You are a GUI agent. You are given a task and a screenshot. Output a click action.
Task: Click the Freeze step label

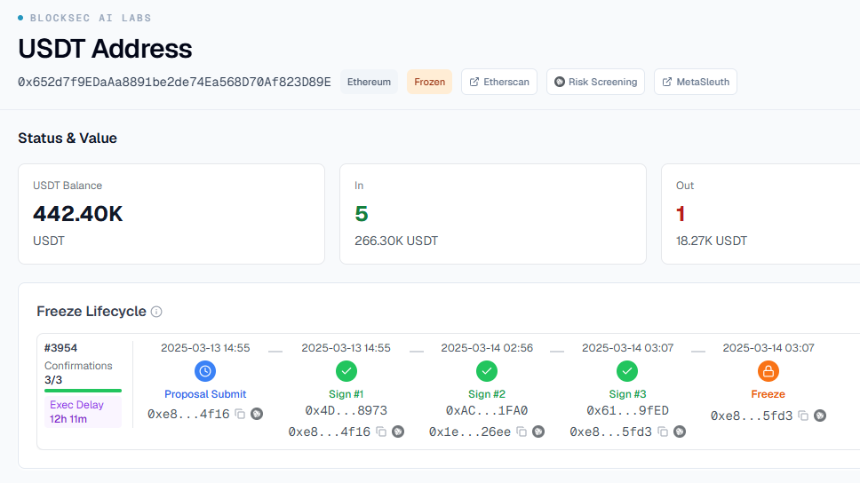point(768,394)
